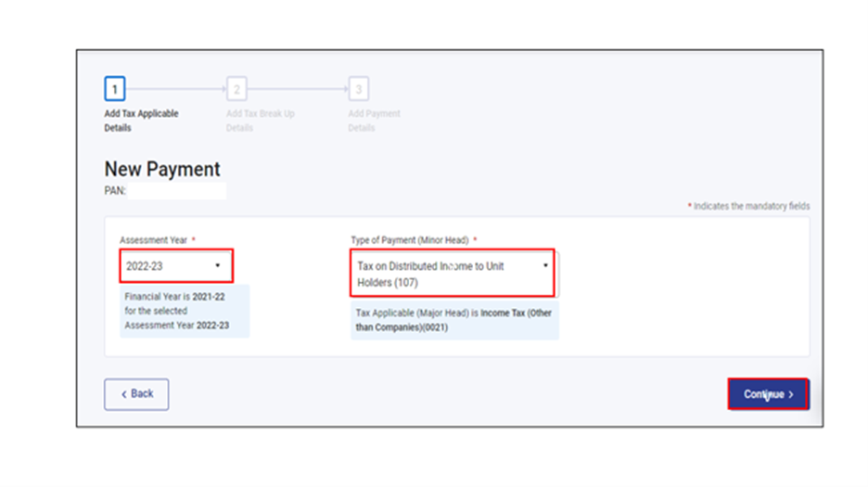Click the Assessment Year dropdown arrow
868x487 pixels.
tap(217, 265)
